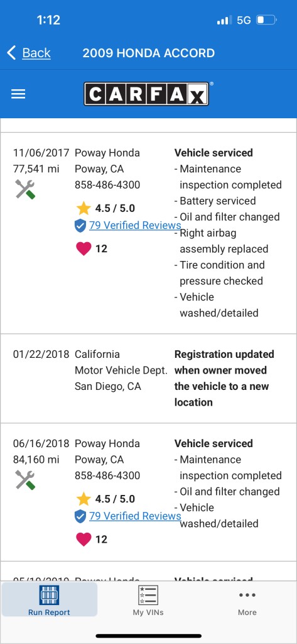297x644 pixels.
Task: Tap the Back chevron arrow
Action: (11, 53)
